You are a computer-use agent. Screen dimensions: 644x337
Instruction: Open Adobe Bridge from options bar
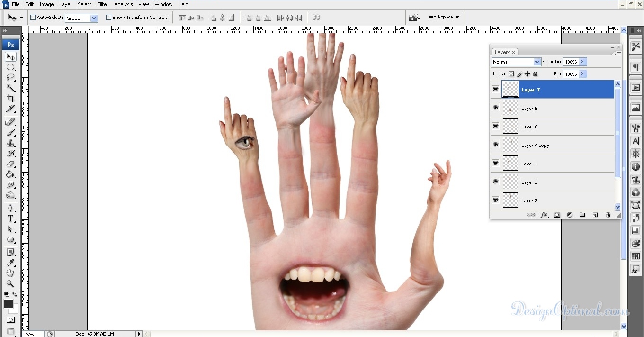coord(414,17)
